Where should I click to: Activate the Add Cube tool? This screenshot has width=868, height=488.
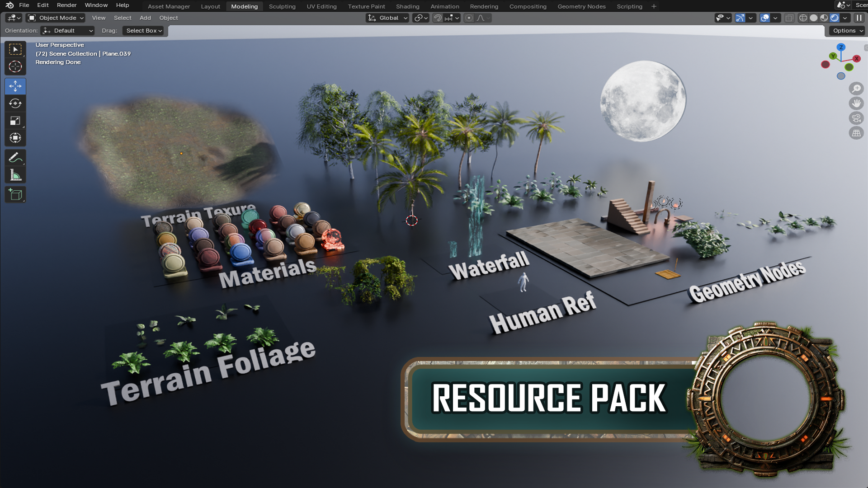click(15, 195)
